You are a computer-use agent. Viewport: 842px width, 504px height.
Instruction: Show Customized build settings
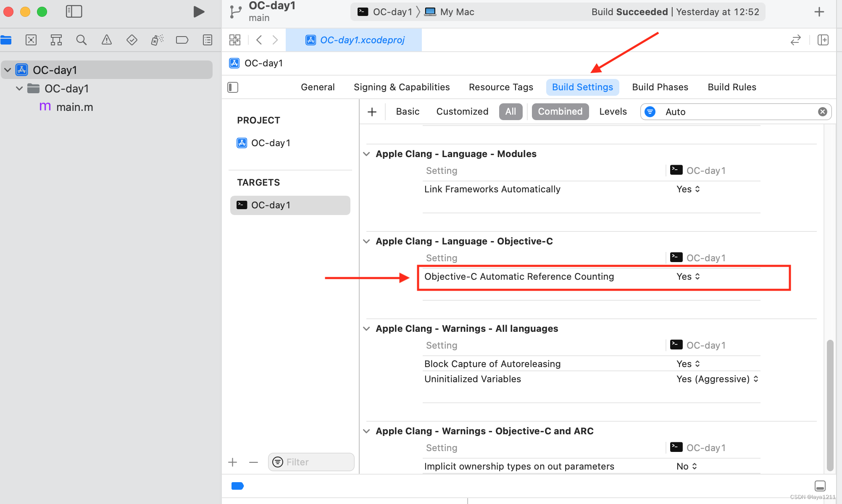point(462,112)
